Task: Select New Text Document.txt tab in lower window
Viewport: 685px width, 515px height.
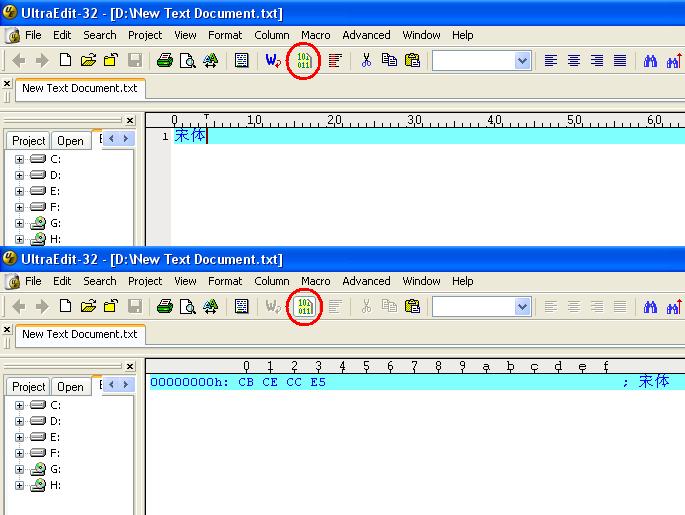Action: [80, 334]
